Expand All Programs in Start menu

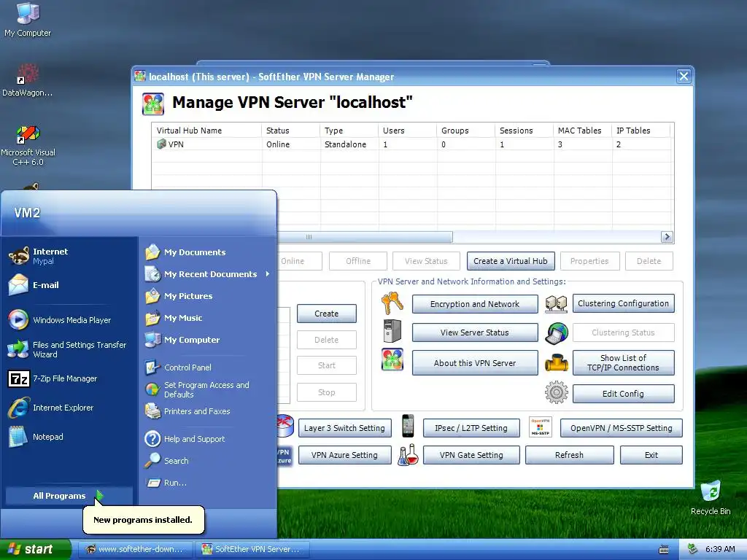[x=69, y=496]
